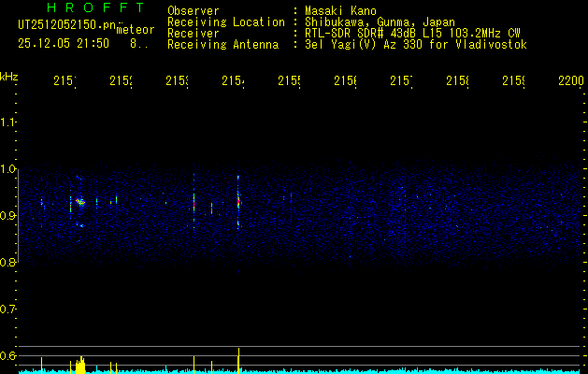Click the 1.1 kHz frequency axis label
The height and width of the screenshot is (374, 588).
(7, 122)
